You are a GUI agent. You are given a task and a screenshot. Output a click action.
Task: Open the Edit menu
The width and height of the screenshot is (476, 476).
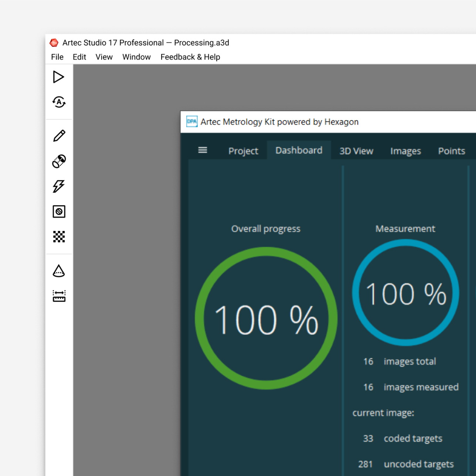click(79, 57)
